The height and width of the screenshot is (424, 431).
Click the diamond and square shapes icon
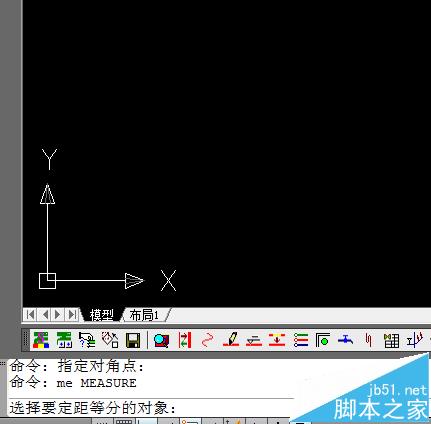110,340
